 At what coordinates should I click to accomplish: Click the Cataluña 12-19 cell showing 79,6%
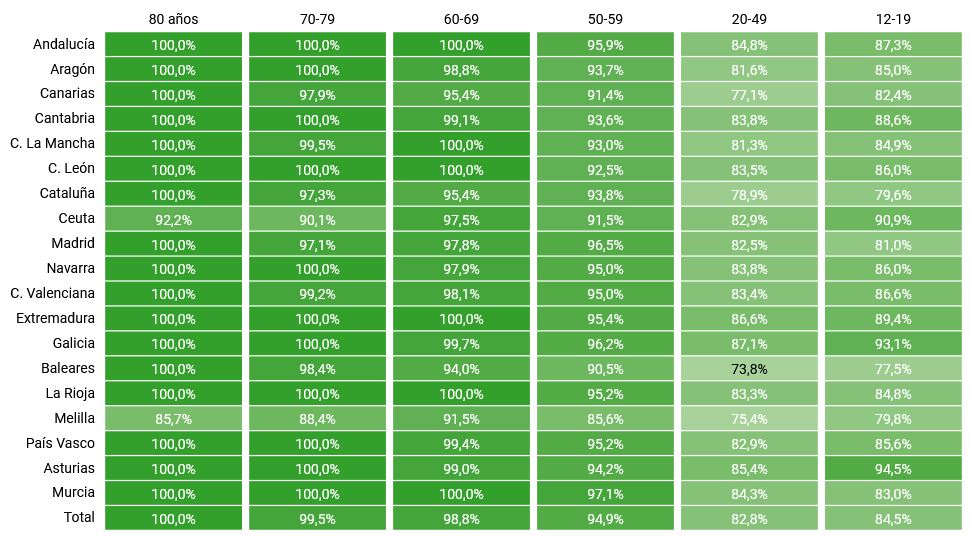pos(893,194)
